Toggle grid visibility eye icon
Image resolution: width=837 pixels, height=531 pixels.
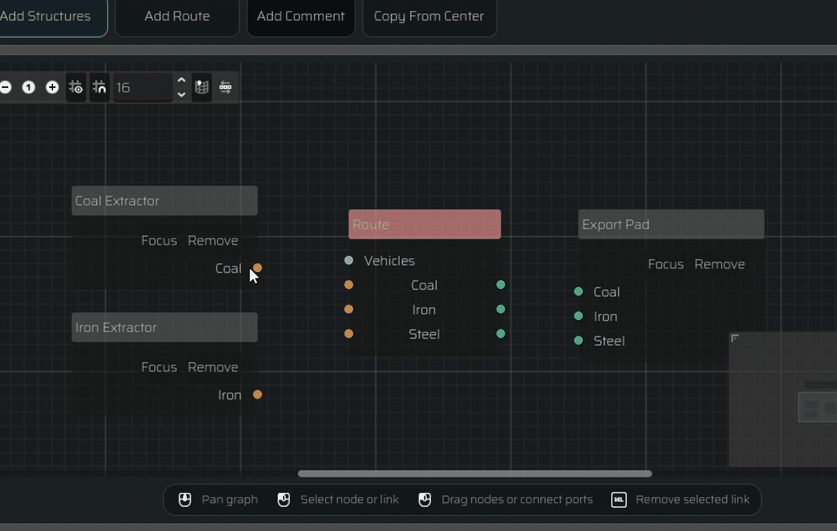tap(76, 87)
